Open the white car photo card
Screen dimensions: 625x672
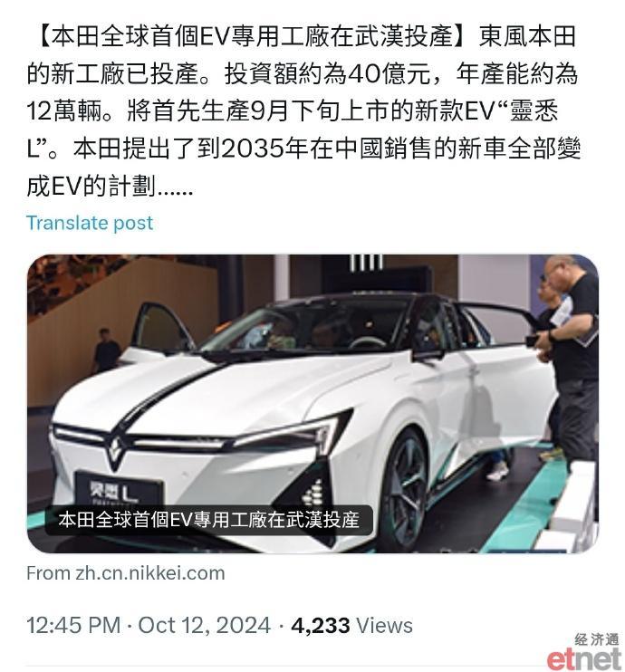tap(312, 404)
